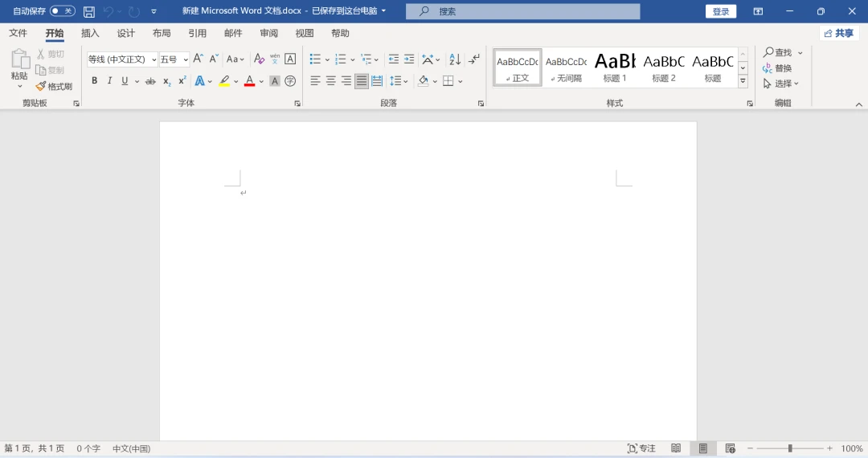This screenshot has width=868, height=458.
Task: Click the search box in title bar
Action: coord(522,11)
